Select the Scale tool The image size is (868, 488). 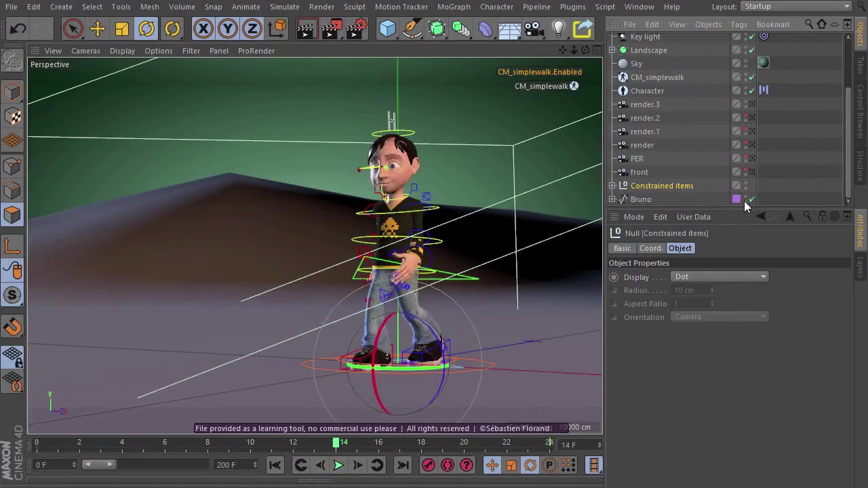point(122,28)
